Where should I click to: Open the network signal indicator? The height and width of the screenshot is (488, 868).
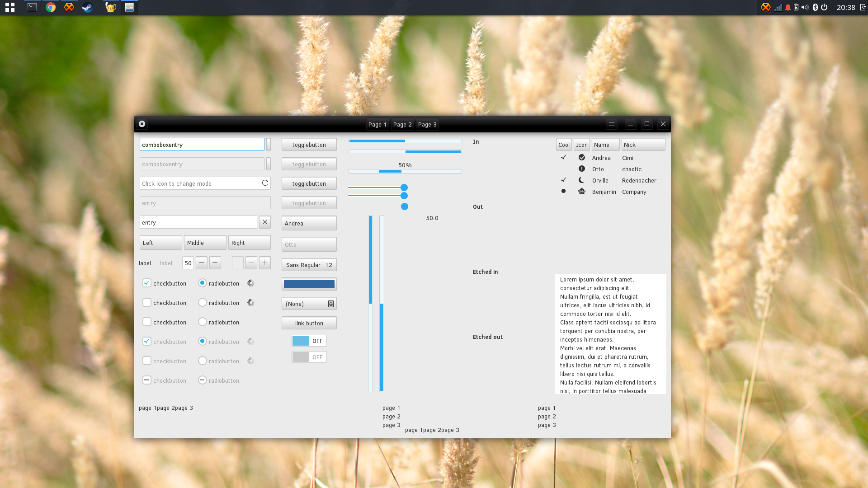coord(778,7)
